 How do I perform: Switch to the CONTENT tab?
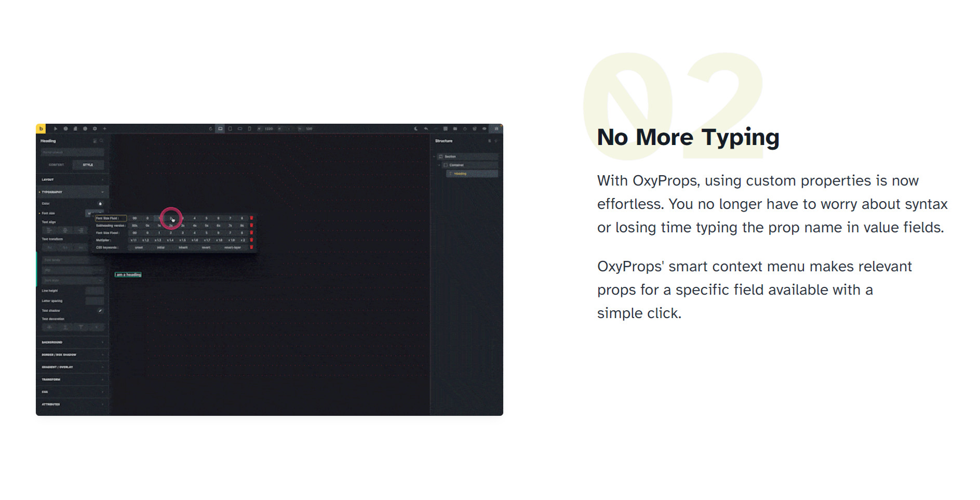tap(57, 165)
